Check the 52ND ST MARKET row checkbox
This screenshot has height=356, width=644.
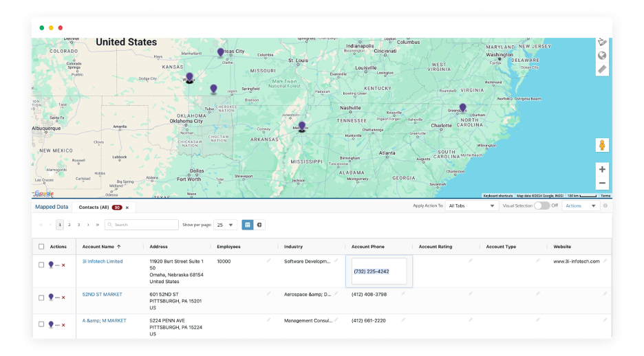point(41,298)
